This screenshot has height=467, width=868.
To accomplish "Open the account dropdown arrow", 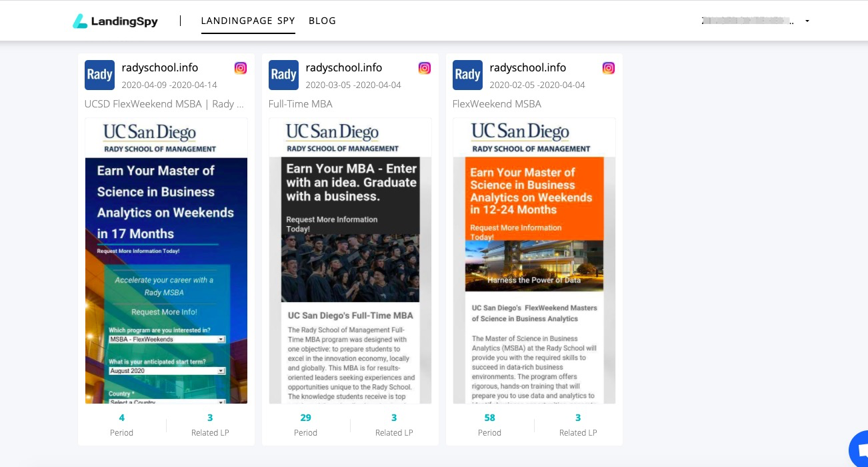I will (x=807, y=21).
